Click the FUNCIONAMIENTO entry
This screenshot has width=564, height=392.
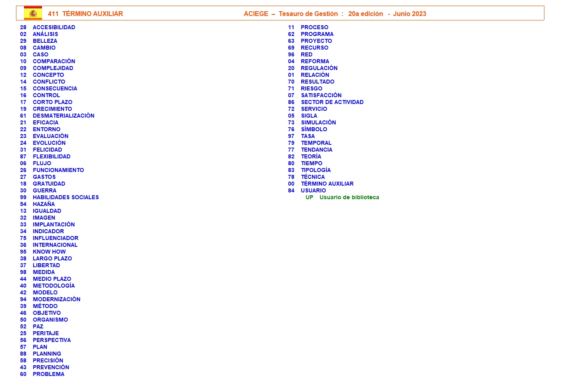(x=58, y=170)
